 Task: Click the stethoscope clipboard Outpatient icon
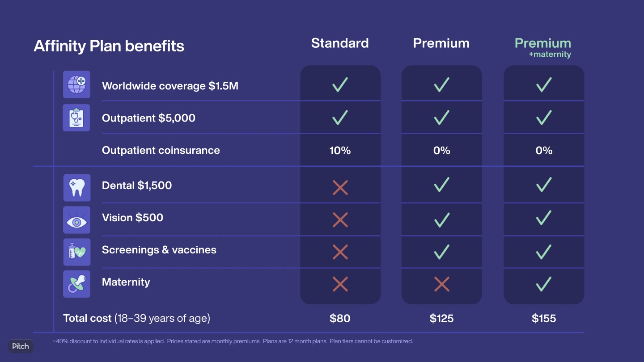coord(76,118)
